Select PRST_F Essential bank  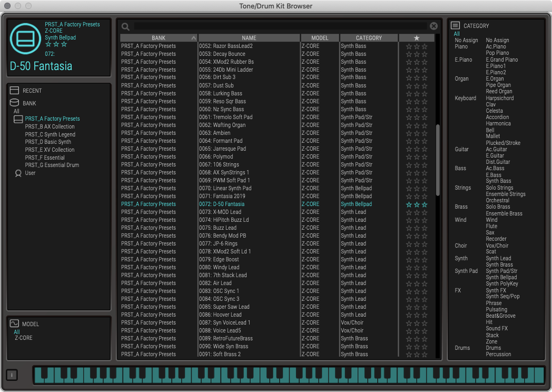click(x=45, y=158)
